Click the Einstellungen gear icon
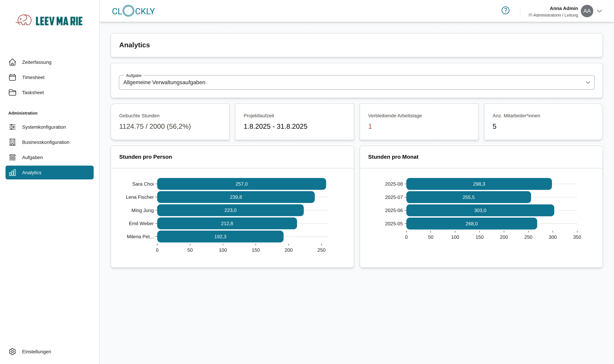The width and height of the screenshot is (614, 364). coord(12,351)
